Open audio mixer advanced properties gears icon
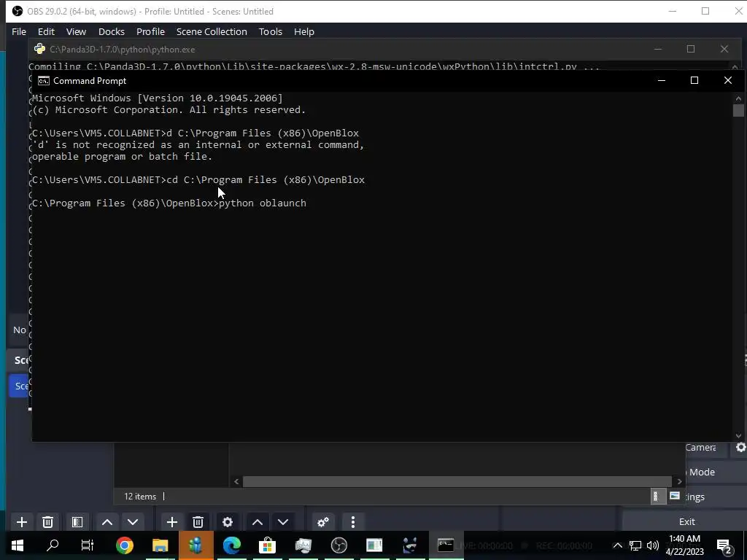 [x=323, y=522]
